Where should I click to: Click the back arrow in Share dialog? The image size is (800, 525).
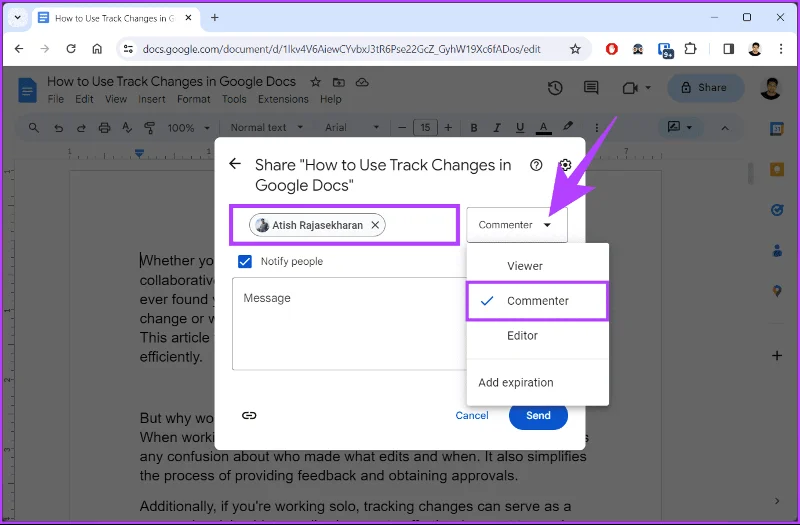pos(235,164)
